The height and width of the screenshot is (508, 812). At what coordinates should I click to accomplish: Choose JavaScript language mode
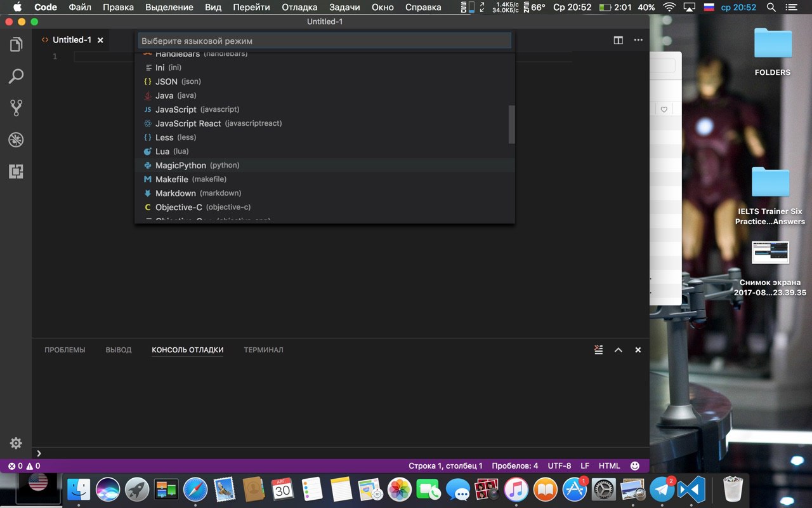pyautogui.click(x=325, y=109)
